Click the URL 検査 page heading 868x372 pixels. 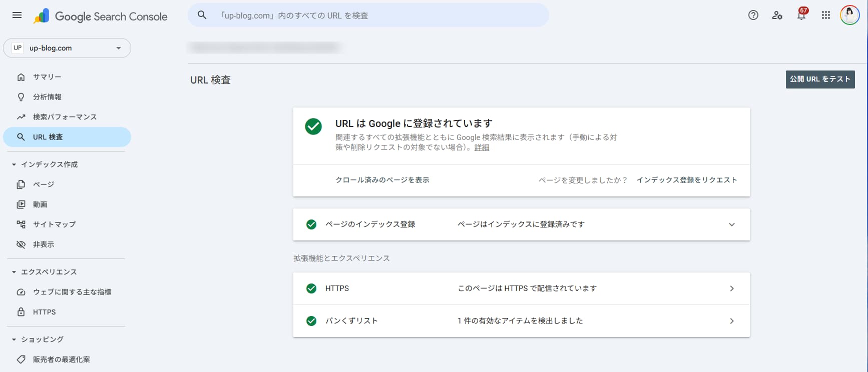pos(210,80)
